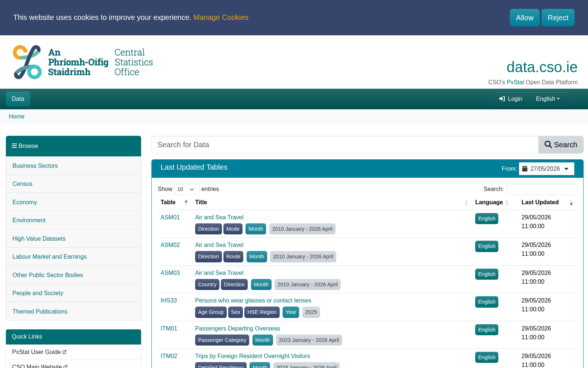Open High Value Datasets category
588x368 pixels.
point(73,238)
